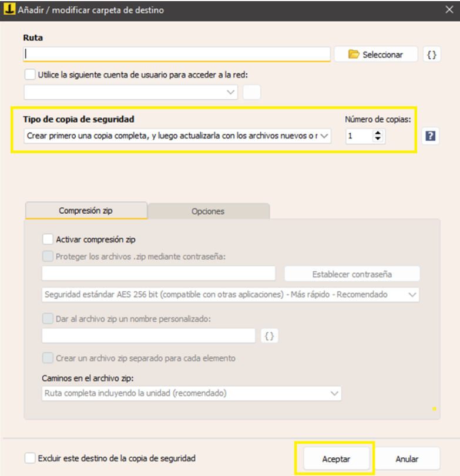This screenshot has width=460, height=476.
Task: Check Excluir este destino de la copia
Action: pos(30,458)
